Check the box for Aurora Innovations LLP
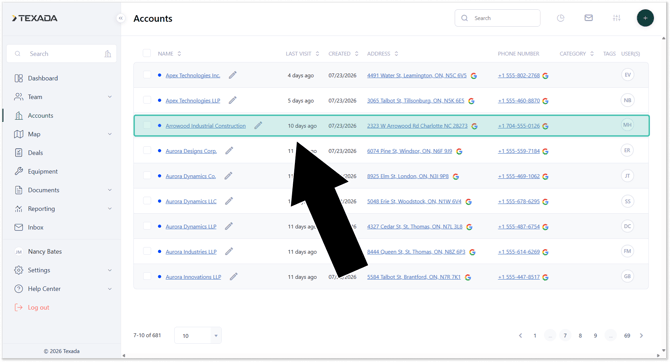Image resolution: width=670 pixels, height=362 pixels. tap(147, 277)
